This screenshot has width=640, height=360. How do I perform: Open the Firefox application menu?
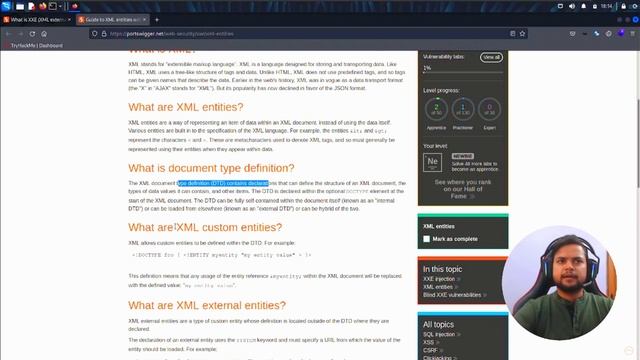(x=633, y=34)
